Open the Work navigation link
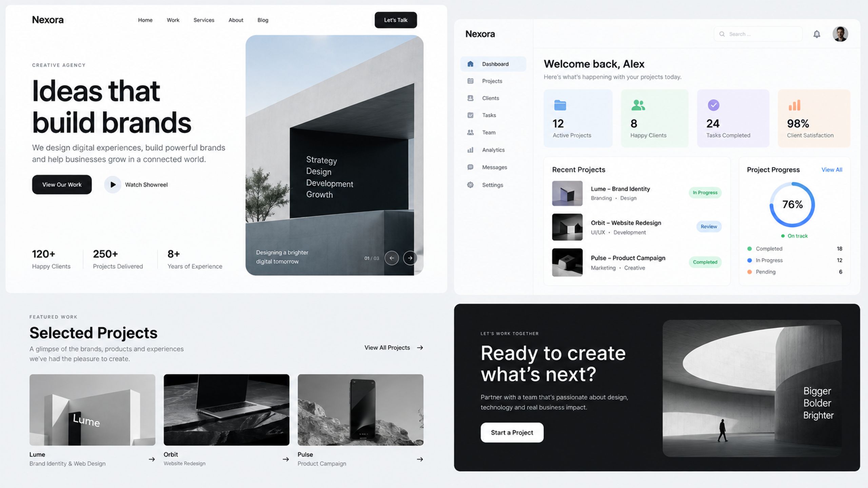The width and height of the screenshot is (868, 488). 173,20
